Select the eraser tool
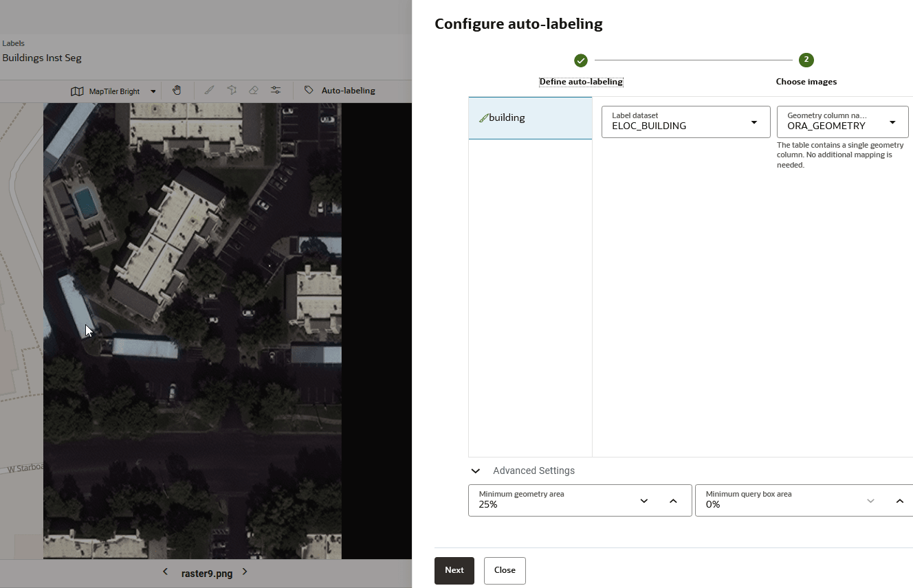The image size is (913, 588). coord(254,90)
